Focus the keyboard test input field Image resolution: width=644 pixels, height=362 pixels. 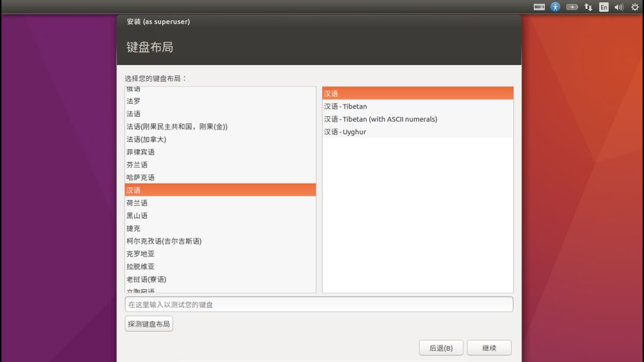point(319,305)
